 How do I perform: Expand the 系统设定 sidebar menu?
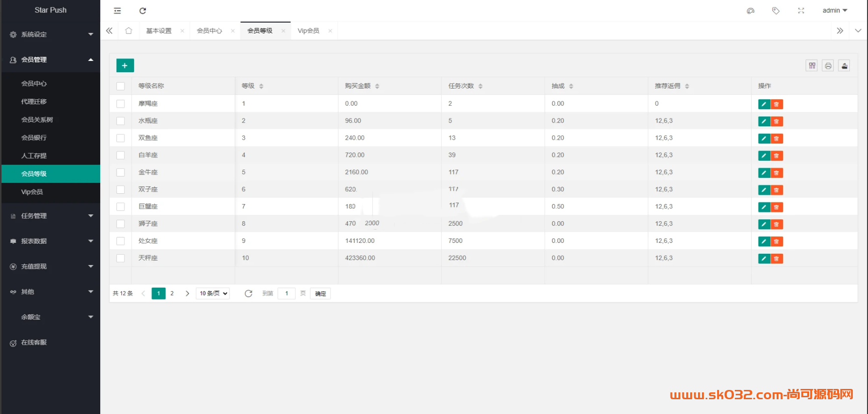(x=51, y=34)
